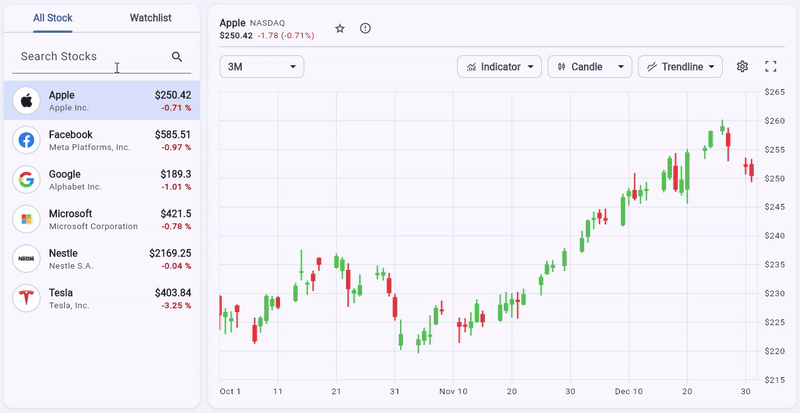Click the $421.5 Microsoft price
Image resolution: width=800 pixels, height=413 pixels.
click(x=176, y=214)
